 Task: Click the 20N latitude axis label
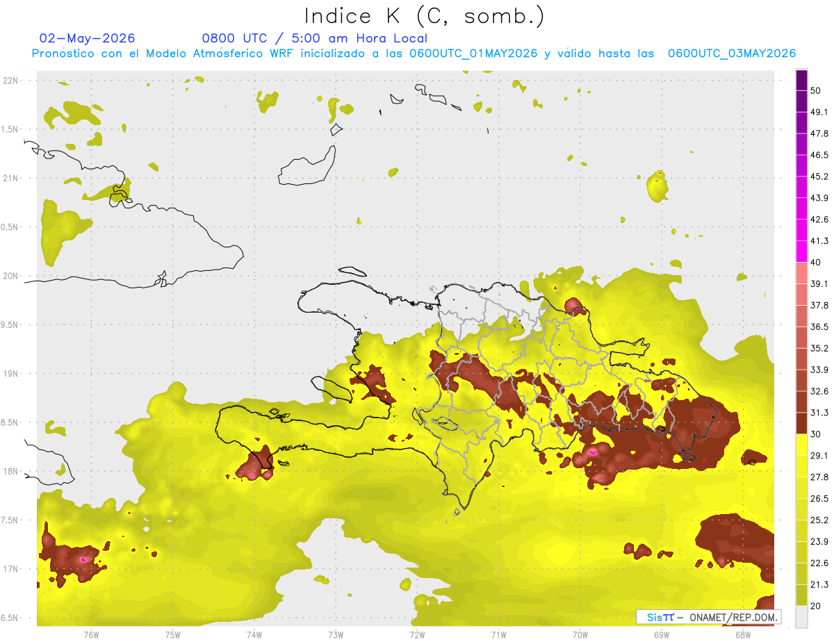12,276
